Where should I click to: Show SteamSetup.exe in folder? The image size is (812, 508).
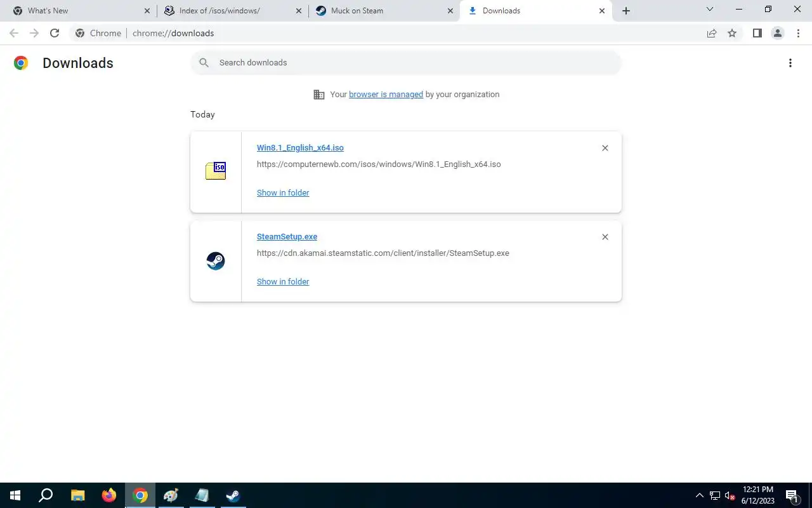click(283, 281)
